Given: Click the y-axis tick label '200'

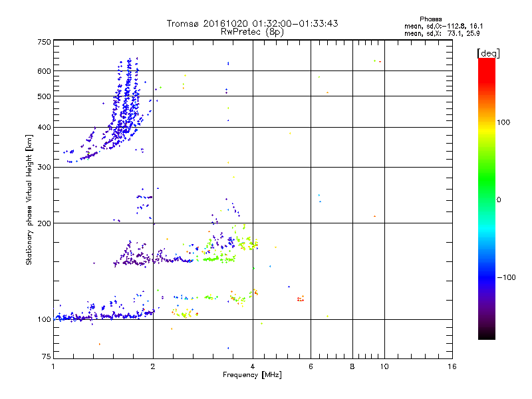Looking at the screenshot, I should 44,223.
